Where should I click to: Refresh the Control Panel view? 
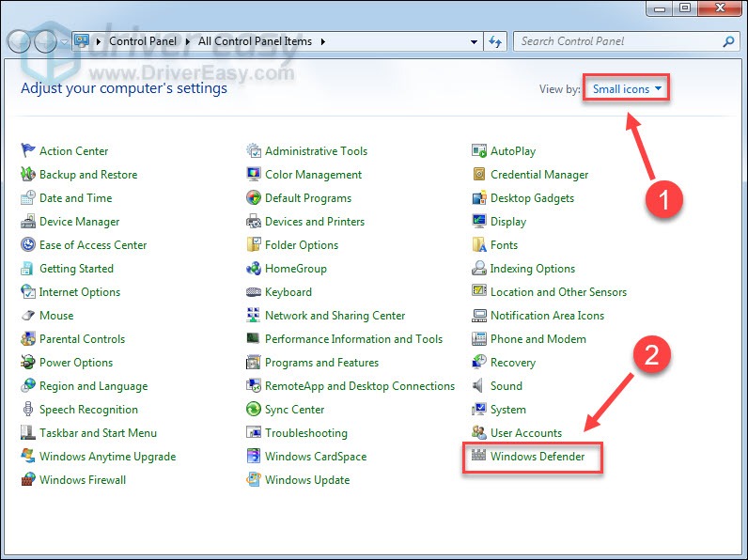click(x=495, y=41)
